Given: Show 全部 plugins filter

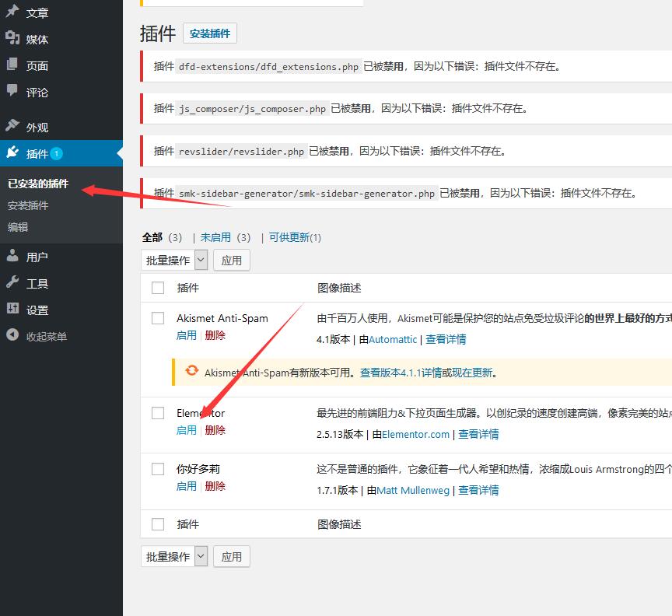Looking at the screenshot, I should coord(152,237).
